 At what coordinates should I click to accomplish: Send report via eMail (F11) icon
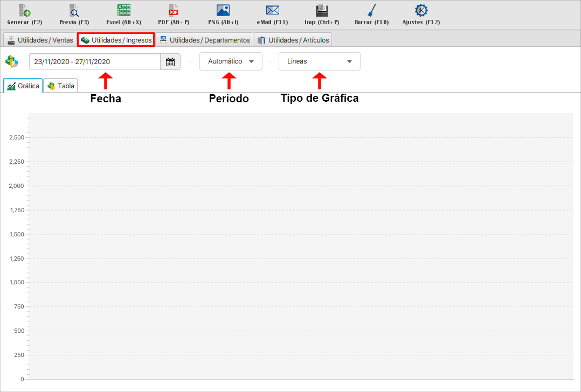click(273, 10)
